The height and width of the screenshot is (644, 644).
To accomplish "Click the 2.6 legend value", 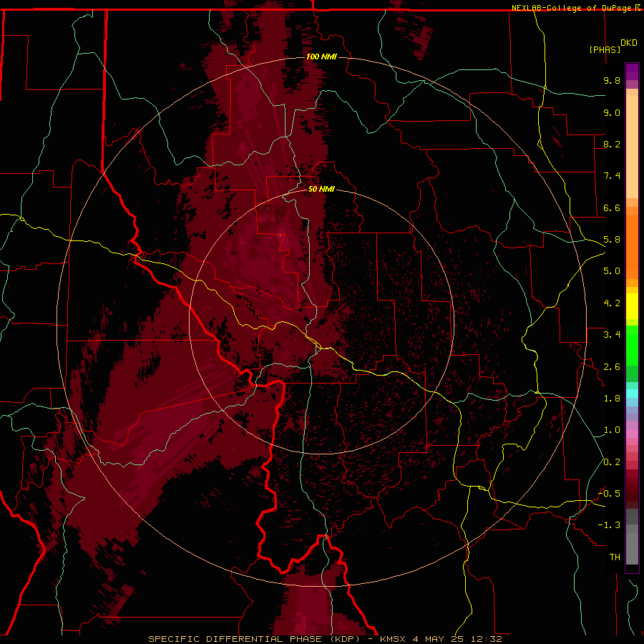I will pyautogui.click(x=612, y=367).
